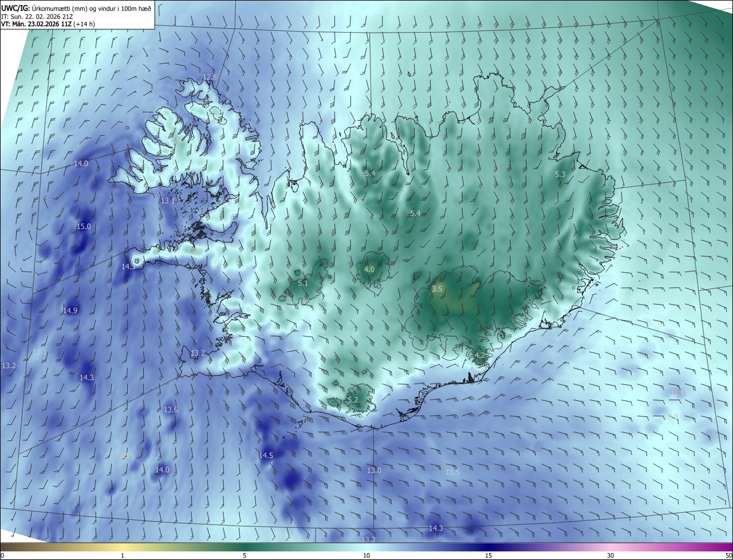Click the color scale tick label 5
733x560 pixels.
[x=245, y=555]
